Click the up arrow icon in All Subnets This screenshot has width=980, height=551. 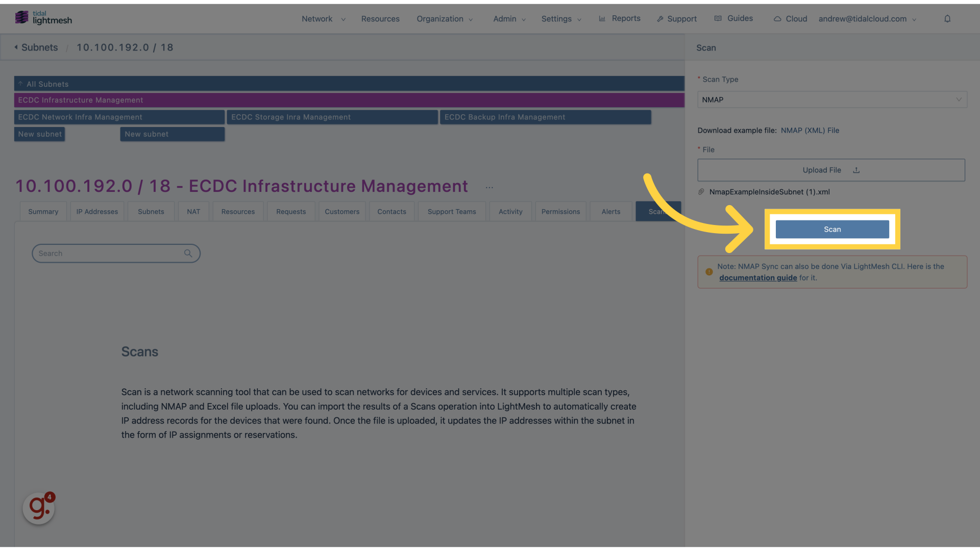point(20,84)
